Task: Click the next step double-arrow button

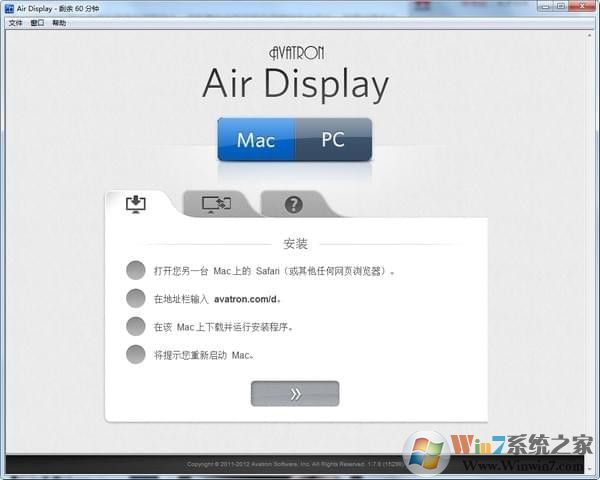Action: (295, 393)
